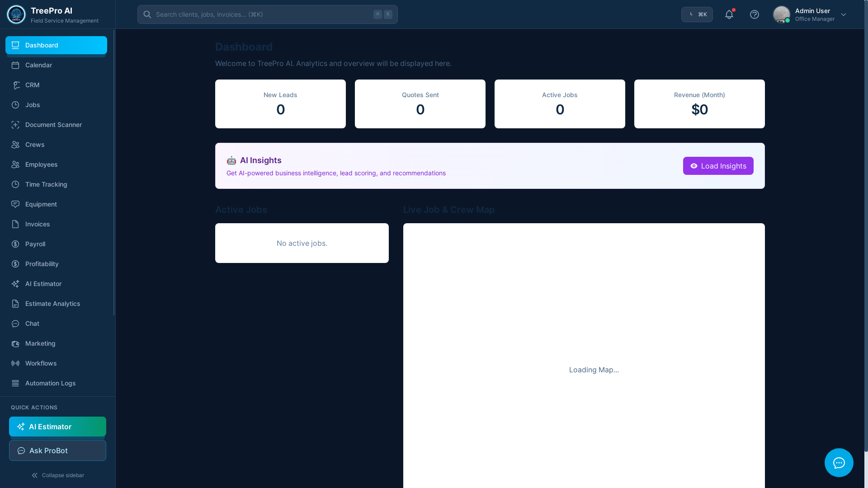Click the Collapse sidebar link
The height and width of the screenshot is (488, 868).
(58, 475)
